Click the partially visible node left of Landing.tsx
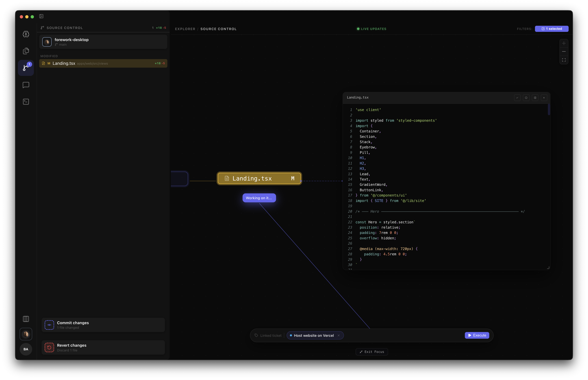This screenshot has width=588, height=380. pos(179,179)
